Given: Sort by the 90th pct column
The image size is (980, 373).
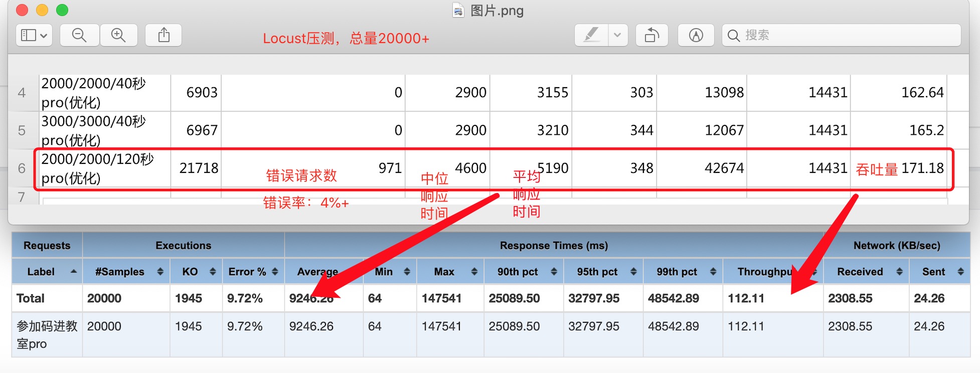Looking at the screenshot, I should pos(523,272).
